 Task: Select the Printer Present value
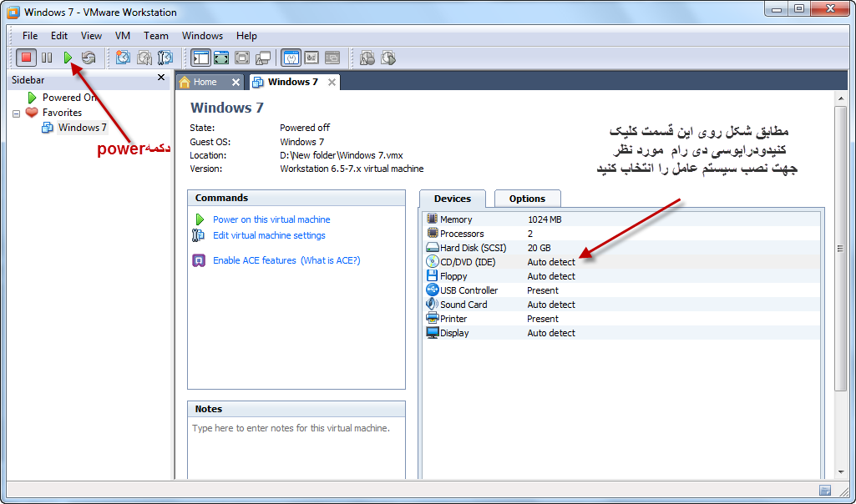[543, 319]
